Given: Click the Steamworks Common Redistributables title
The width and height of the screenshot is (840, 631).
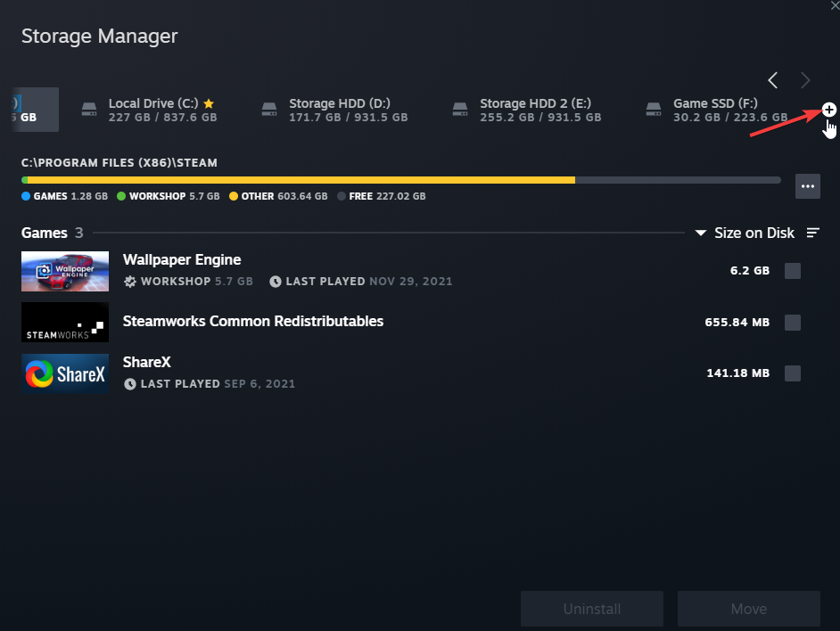Looking at the screenshot, I should (x=253, y=321).
